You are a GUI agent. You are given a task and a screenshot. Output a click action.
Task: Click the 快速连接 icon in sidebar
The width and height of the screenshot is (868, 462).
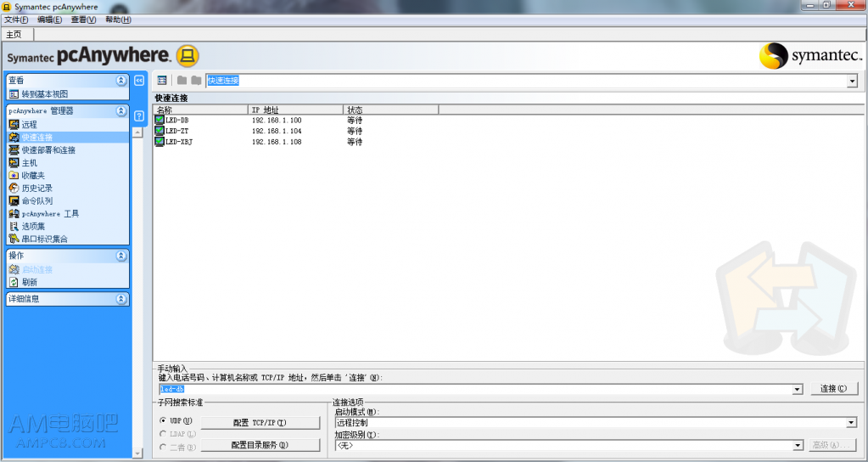coord(14,137)
